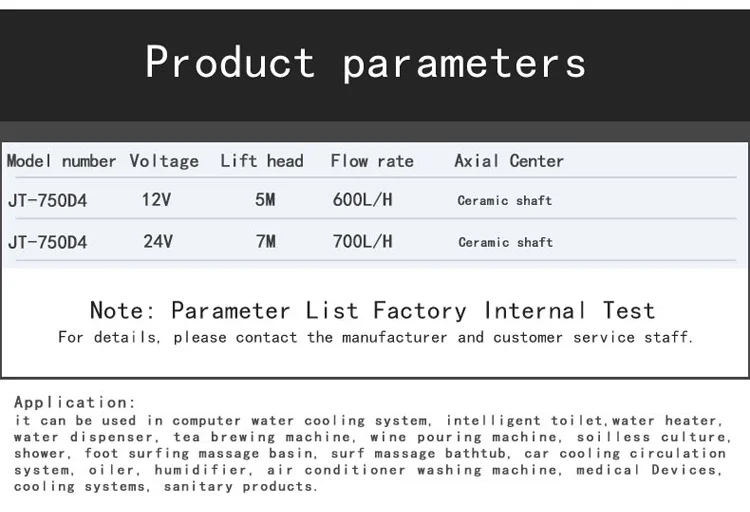The height and width of the screenshot is (512, 750).
Task: Click the Parameter List Factory Internal Test note
Action: 372,310
